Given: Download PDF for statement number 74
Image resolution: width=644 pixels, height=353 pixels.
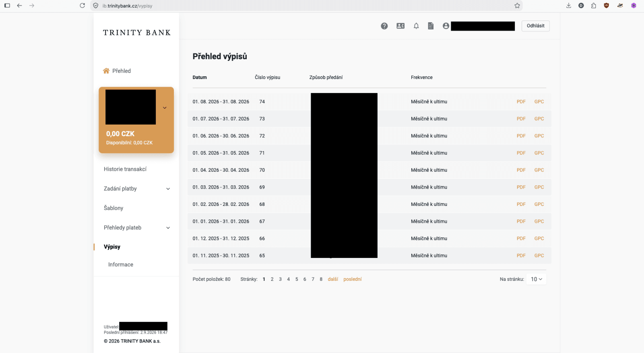Looking at the screenshot, I should pos(521,102).
